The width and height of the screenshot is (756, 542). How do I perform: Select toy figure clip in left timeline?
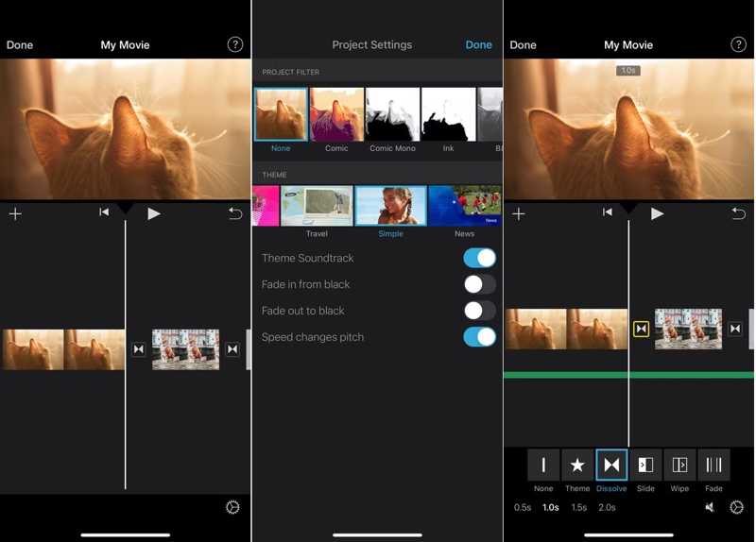185,349
